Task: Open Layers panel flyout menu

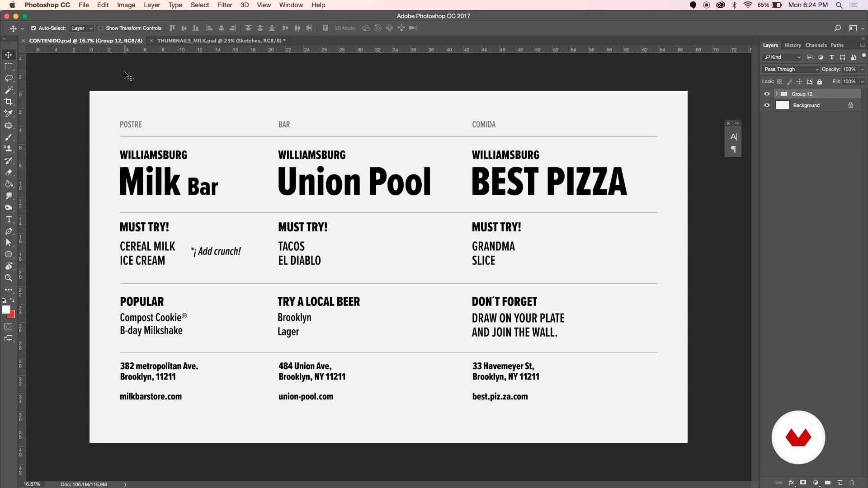Action: point(862,45)
